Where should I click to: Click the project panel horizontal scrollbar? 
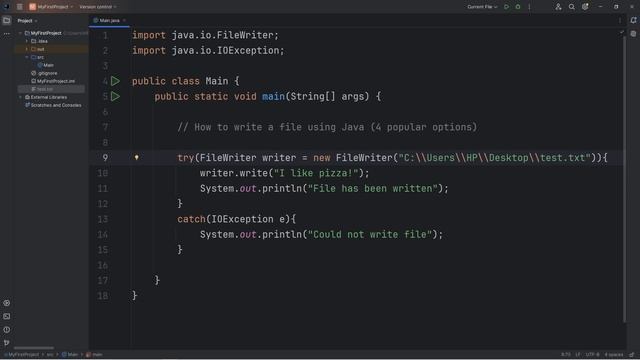(33, 348)
